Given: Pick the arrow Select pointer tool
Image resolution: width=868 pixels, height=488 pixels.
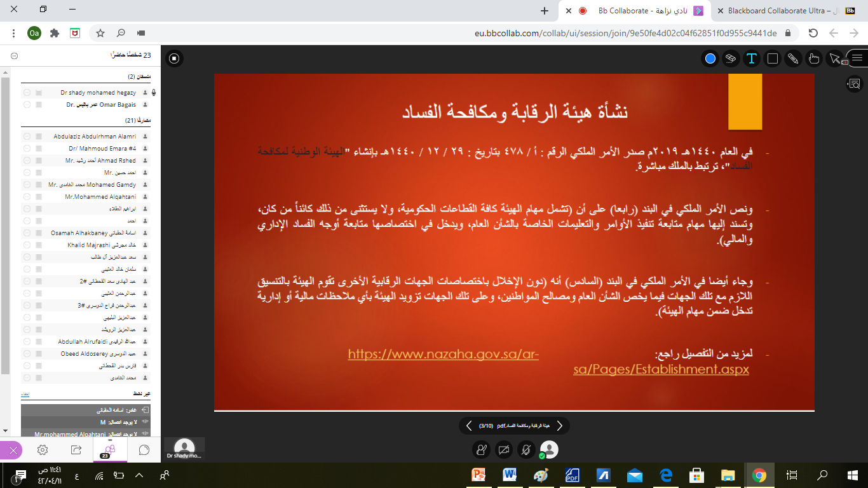Looking at the screenshot, I should click(x=835, y=58).
